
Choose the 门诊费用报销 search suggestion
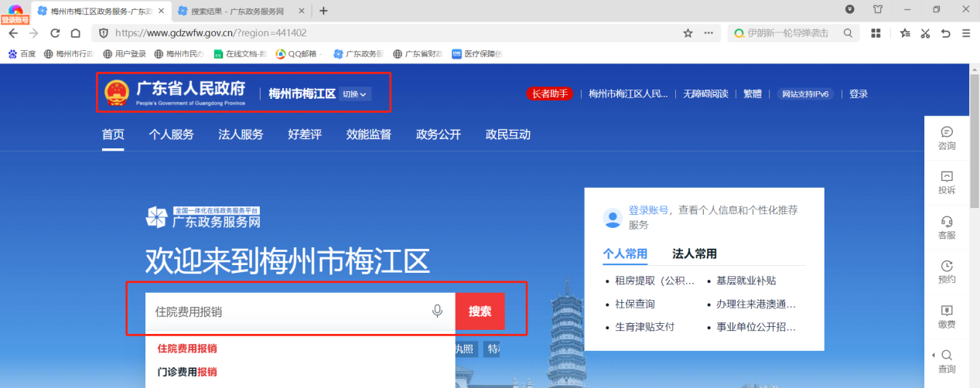[187, 372]
